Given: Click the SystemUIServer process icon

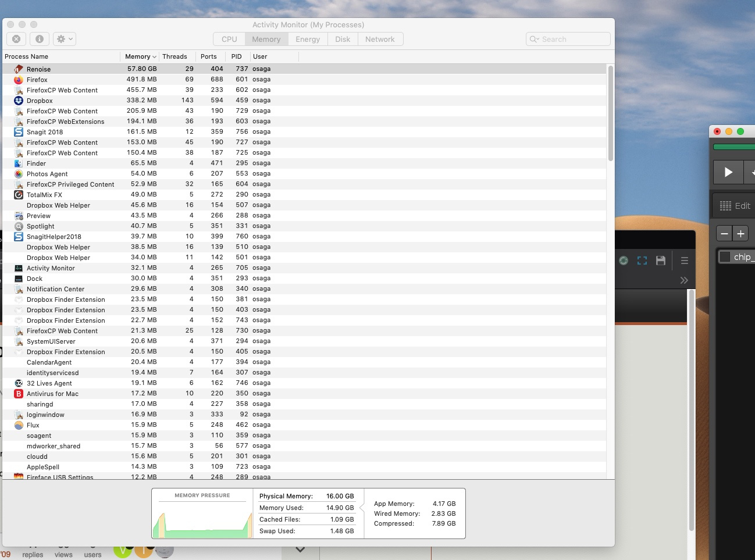Looking at the screenshot, I should [19, 341].
